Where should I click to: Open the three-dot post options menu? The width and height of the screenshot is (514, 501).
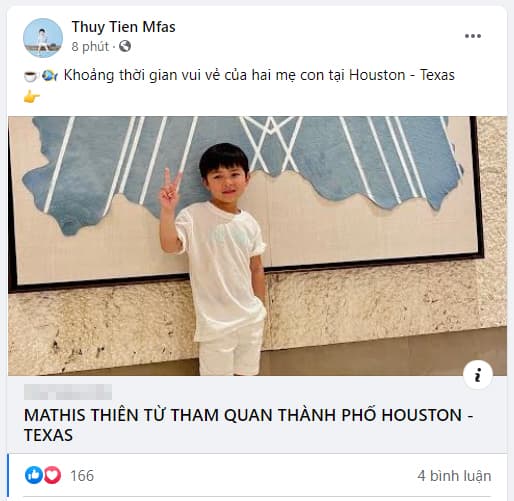click(473, 36)
